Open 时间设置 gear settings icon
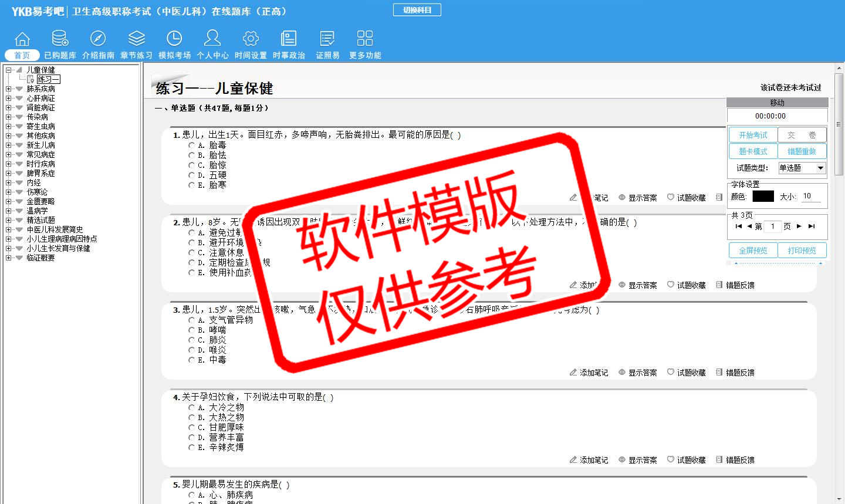 pos(251,39)
